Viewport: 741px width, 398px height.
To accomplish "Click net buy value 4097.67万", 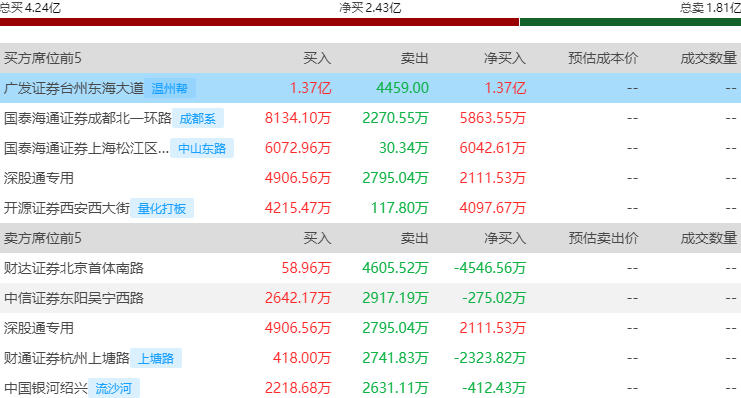I will [x=493, y=208].
